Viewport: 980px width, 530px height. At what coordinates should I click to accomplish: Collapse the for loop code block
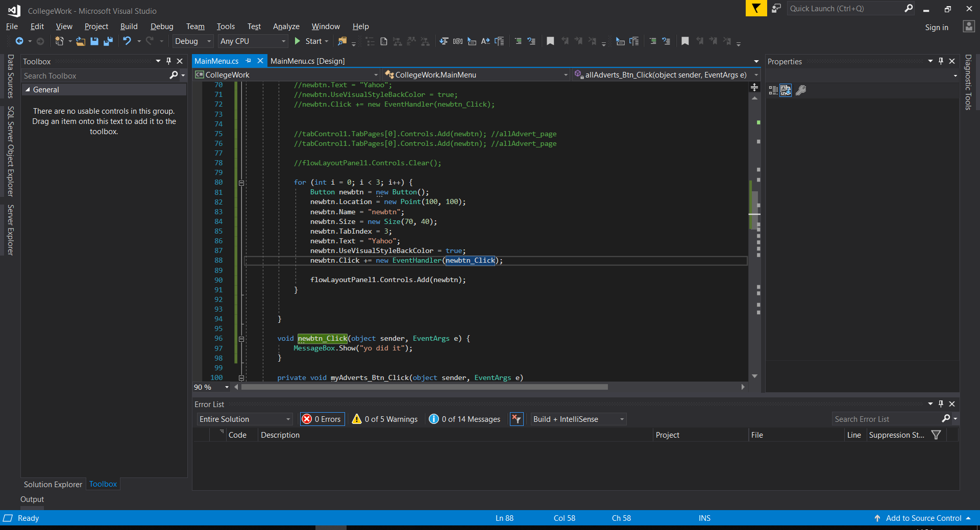[241, 183]
